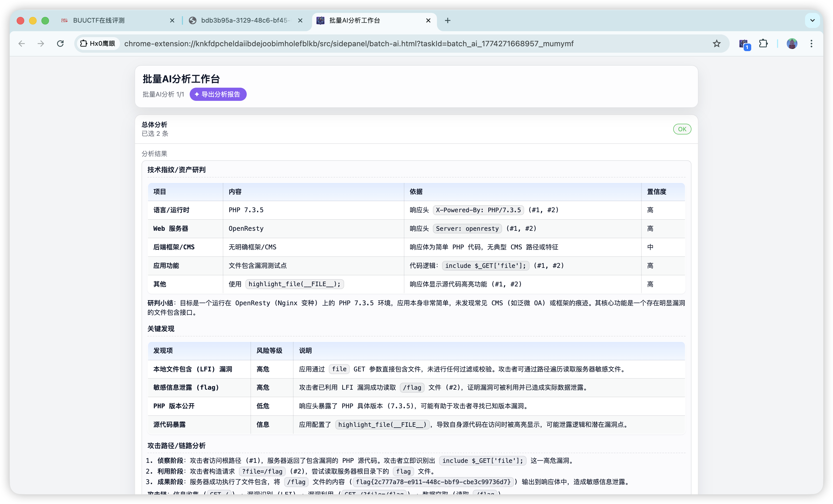Open a new browser tab

click(448, 21)
